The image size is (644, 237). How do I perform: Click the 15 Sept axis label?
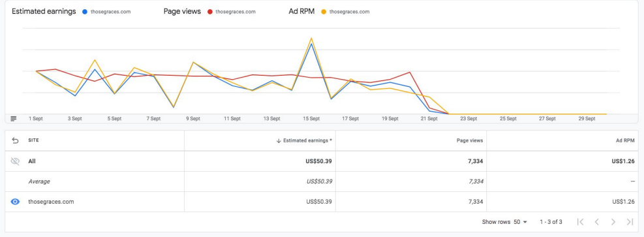coord(311,119)
